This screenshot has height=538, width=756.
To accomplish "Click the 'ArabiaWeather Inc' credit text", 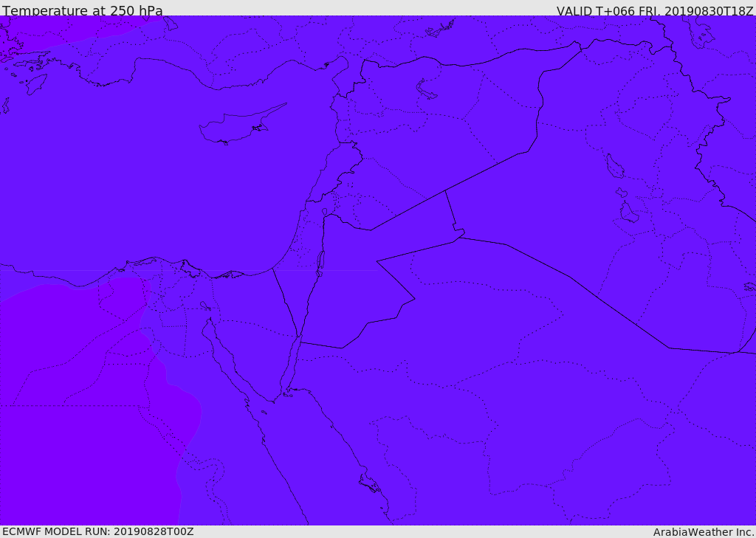I will (703, 532).
